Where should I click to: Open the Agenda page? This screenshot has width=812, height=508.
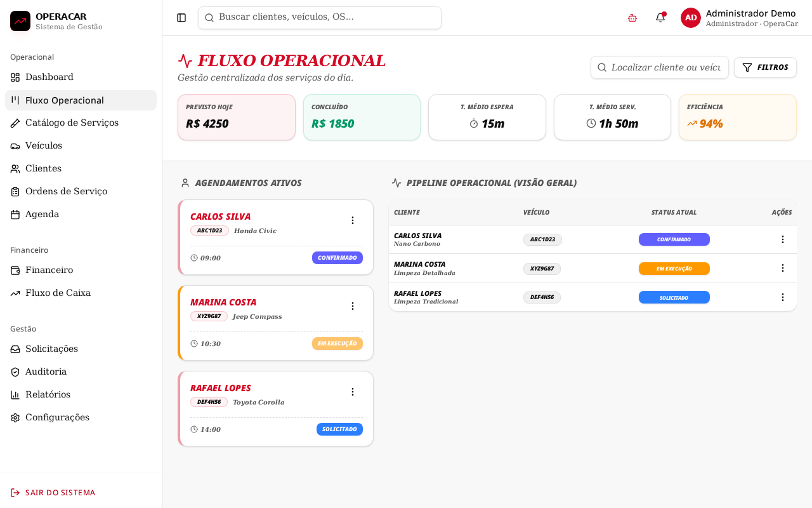[81, 215]
